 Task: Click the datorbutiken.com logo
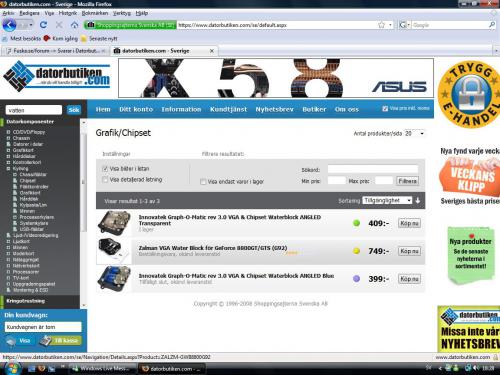pyautogui.click(x=57, y=76)
